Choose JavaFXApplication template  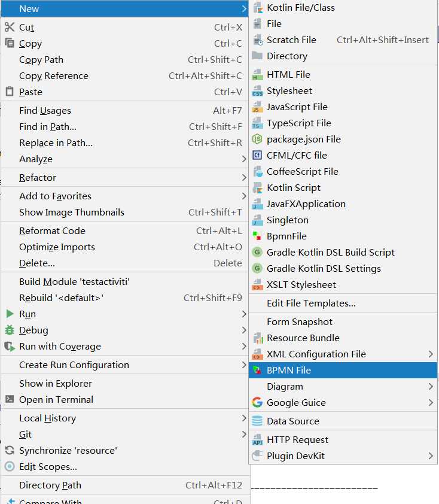tap(343, 204)
